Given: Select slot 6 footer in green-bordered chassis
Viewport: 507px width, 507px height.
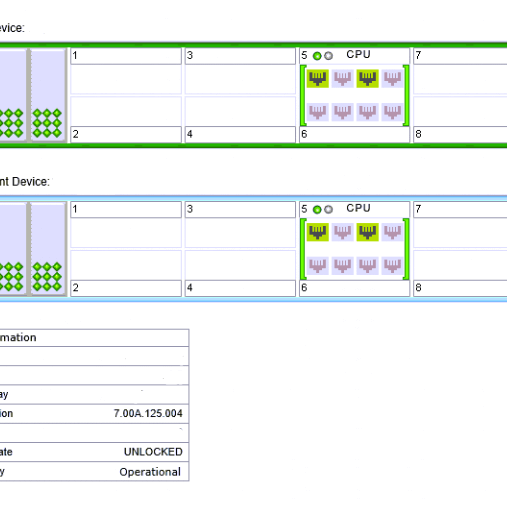Looking at the screenshot, I should (x=355, y=134).
